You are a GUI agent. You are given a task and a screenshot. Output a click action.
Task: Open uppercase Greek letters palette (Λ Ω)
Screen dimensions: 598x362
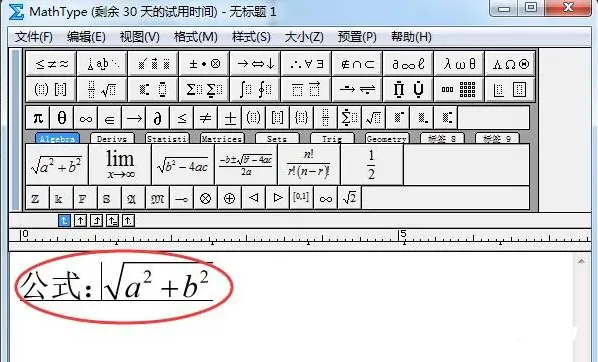click(510, 64)
